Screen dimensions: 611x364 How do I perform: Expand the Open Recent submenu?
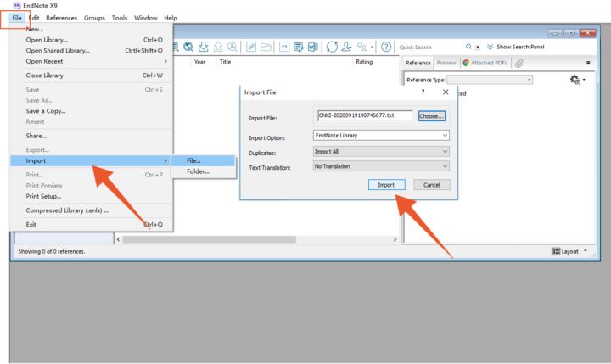pos(165,61)
